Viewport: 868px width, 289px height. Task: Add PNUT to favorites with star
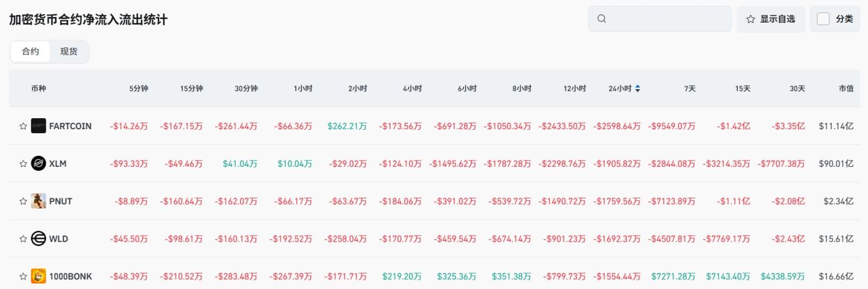[x=23, y=201]
